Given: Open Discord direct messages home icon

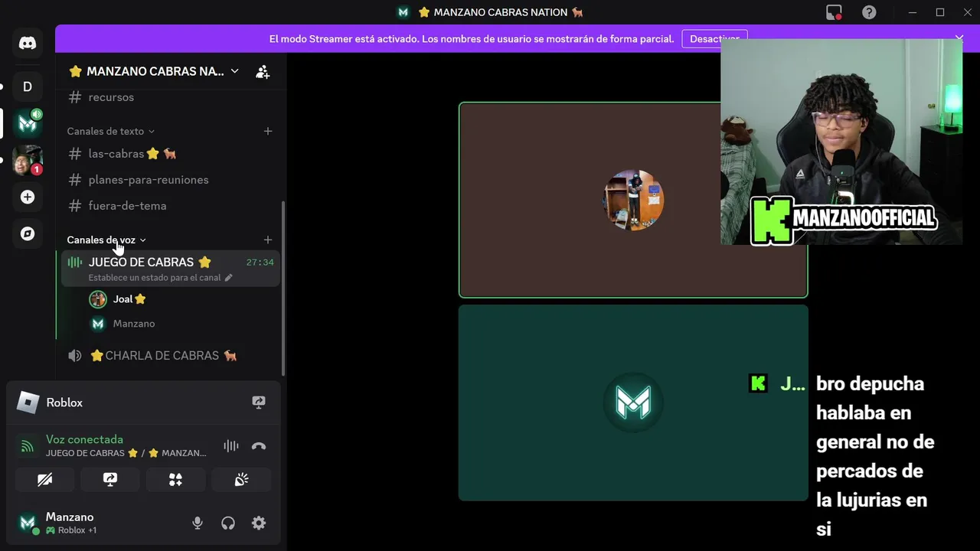Looking at the screenshot, I should 28,44.
